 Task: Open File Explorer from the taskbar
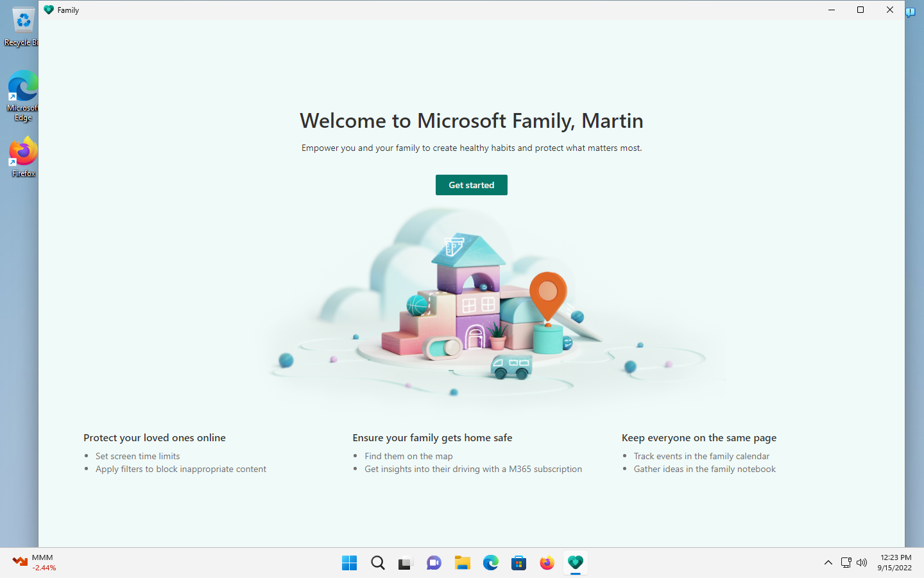tap(462, 563)
